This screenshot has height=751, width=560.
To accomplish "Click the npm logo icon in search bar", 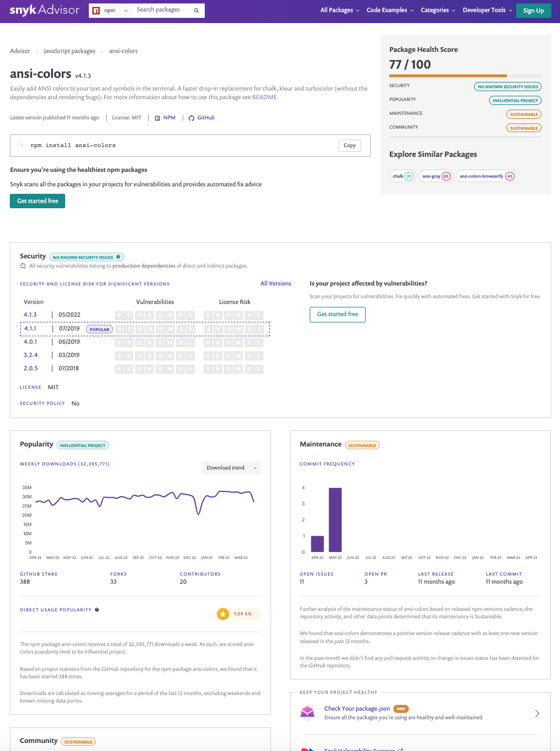I will (x=96, y=10).
